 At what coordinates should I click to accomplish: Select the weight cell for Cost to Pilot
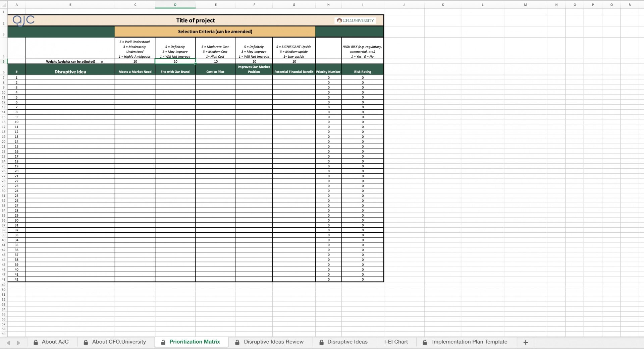click(216, 61)
